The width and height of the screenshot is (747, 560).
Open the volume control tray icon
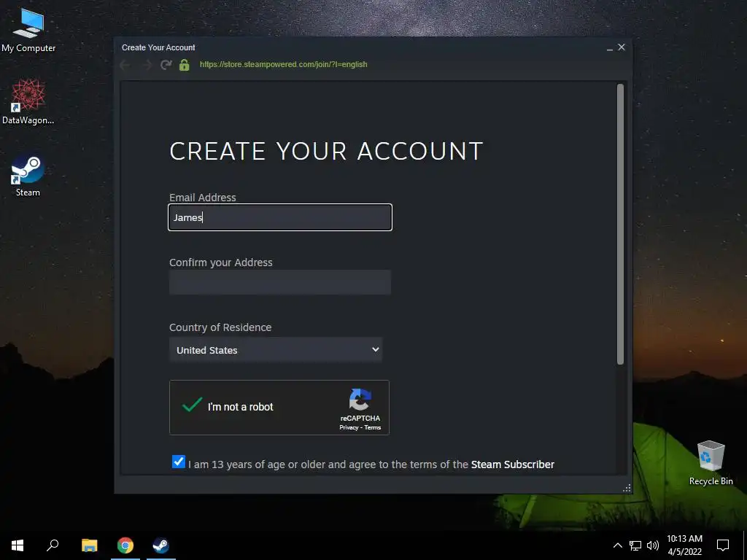(x=653, y=545)
